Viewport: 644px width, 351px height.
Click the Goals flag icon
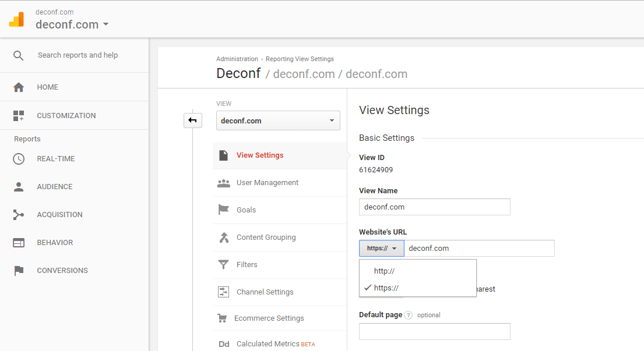pyautogui.click(x=223, y=210)
